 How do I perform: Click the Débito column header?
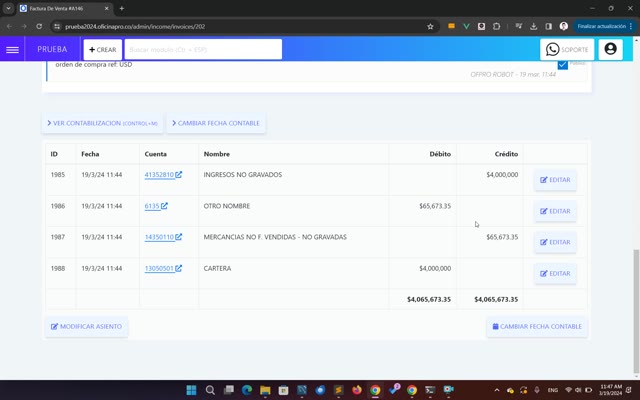[x=440, y=154]
